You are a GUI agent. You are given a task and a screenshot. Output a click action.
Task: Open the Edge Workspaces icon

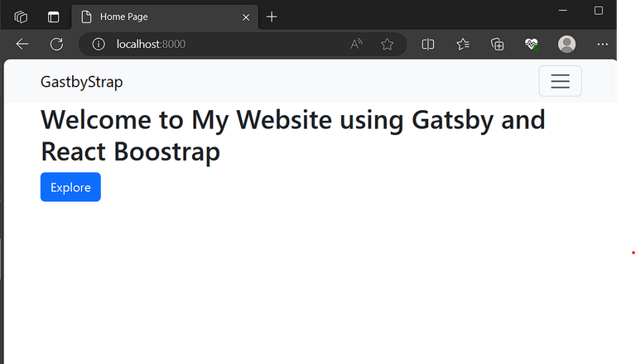tap(22, 17)
